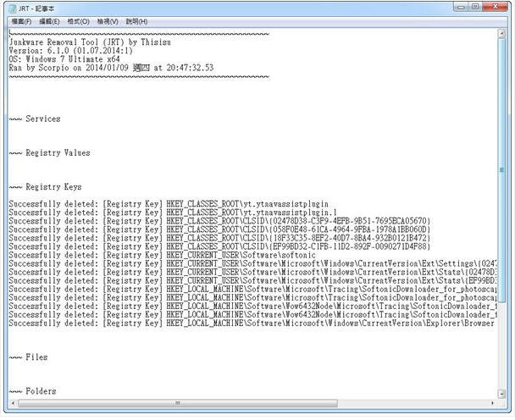Click the CLSID line with {EF99BD32-C1FB

click(219, 246)
